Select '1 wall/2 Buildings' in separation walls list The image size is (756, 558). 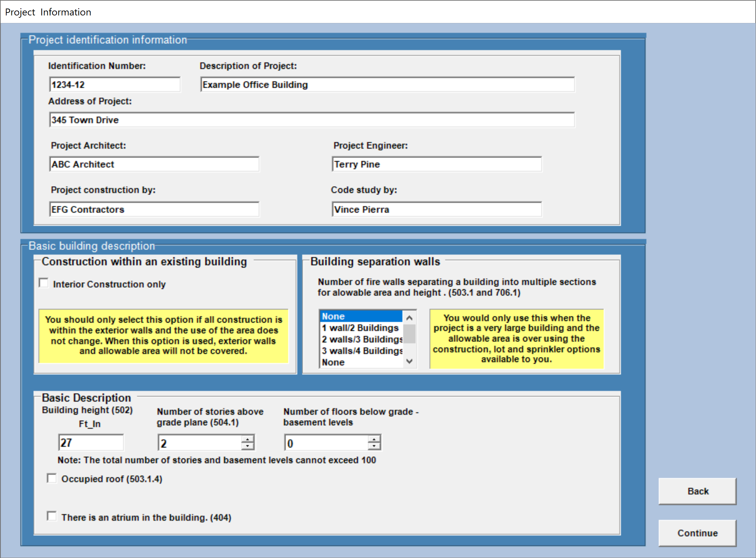click(358, 327)
